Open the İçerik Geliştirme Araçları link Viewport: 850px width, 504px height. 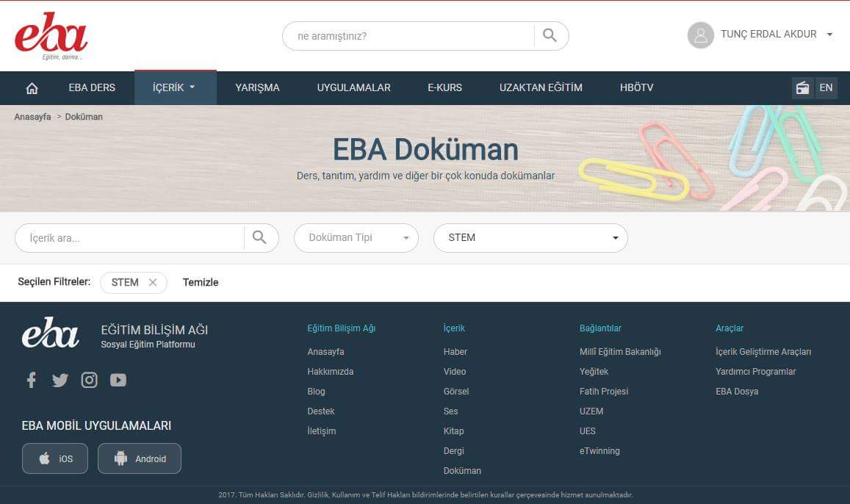pyautogui.click(x=763, y=352)
